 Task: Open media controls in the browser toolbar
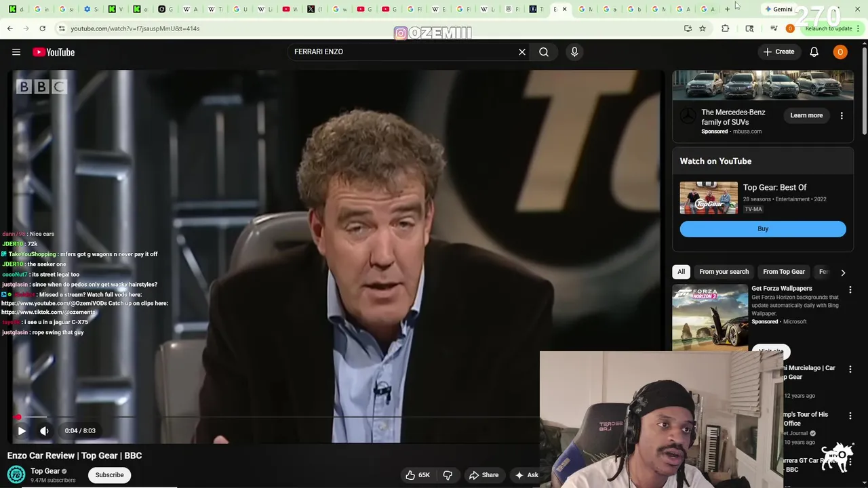(773, 28)
